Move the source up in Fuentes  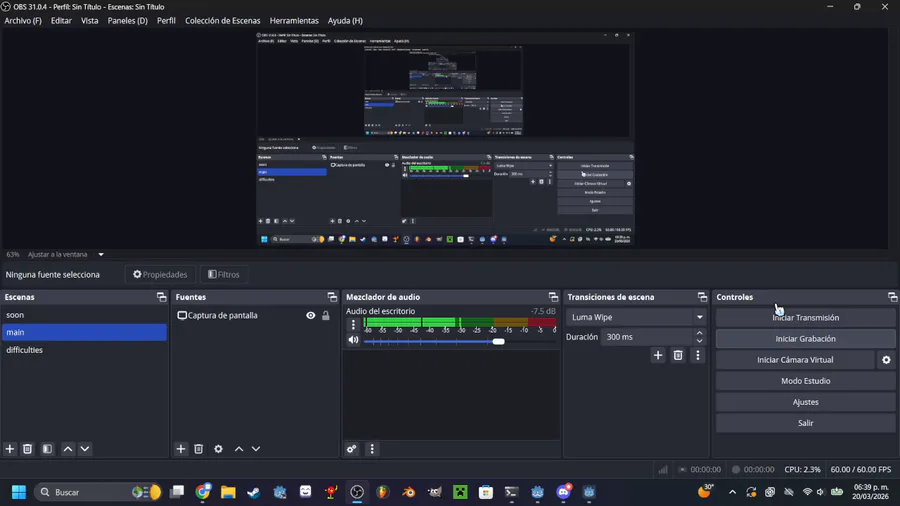(239, 449)
